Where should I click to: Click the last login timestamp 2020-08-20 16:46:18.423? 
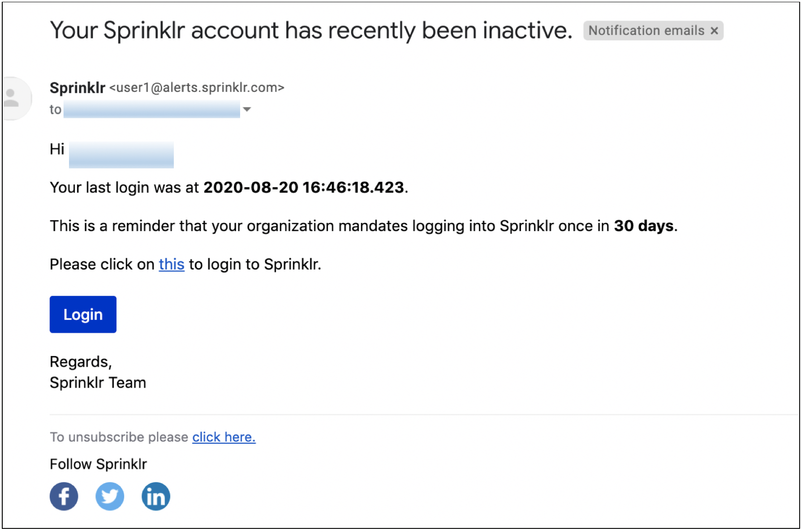[x=304, y=187]
